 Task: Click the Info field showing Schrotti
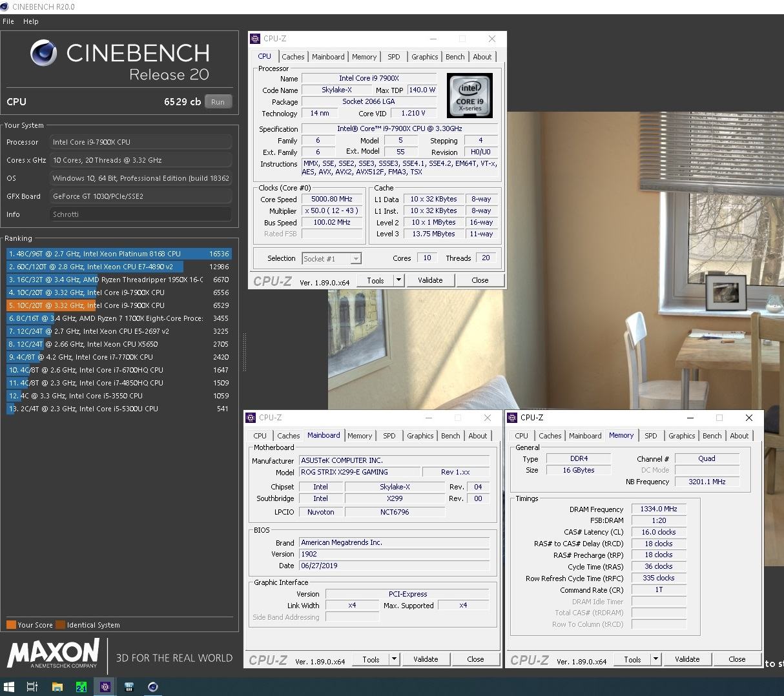[x=141, y=214]
